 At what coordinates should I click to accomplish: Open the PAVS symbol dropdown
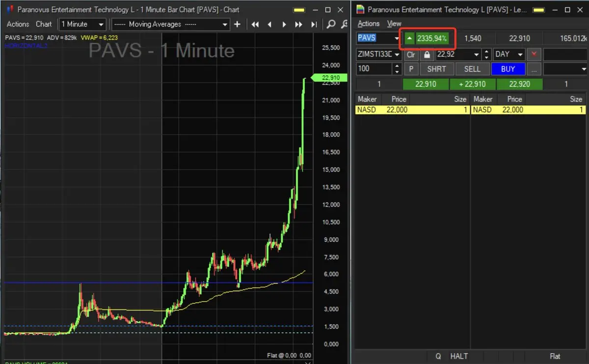[397, 38]
